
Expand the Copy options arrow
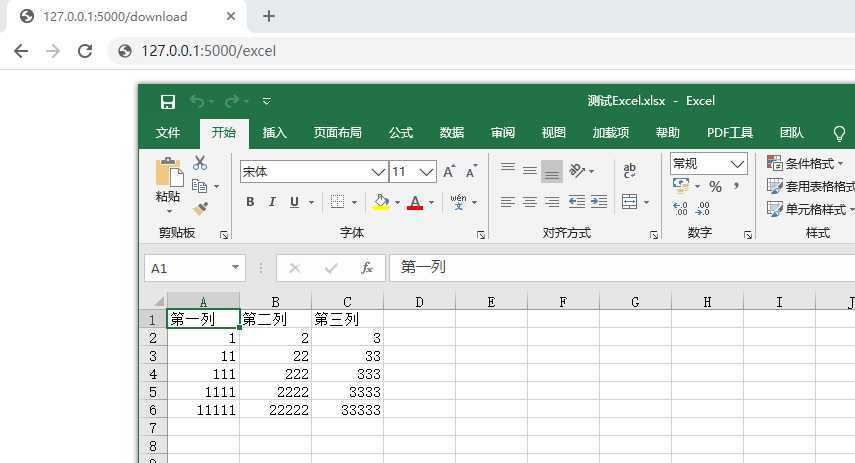coord(216,187)
